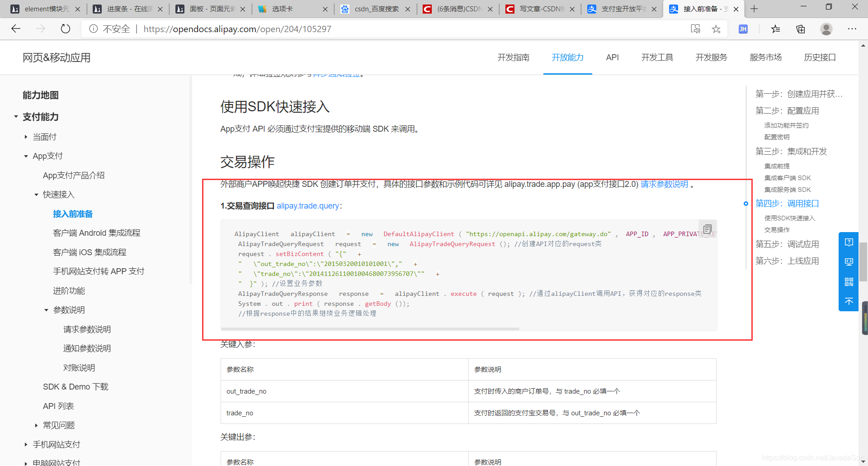Open the online support monitor icon in floating bar
Image resolution: width=868 pixels, height=466 pixels.
point(849,262)
